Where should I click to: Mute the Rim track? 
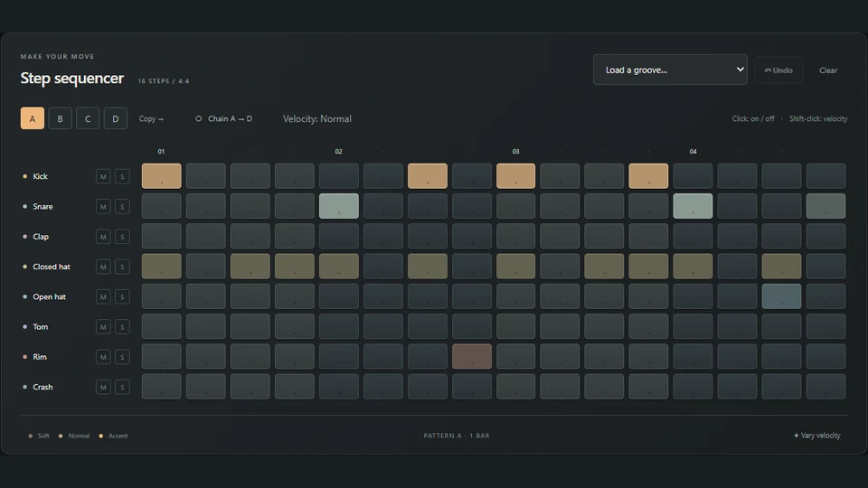click(x=103, y=357)
